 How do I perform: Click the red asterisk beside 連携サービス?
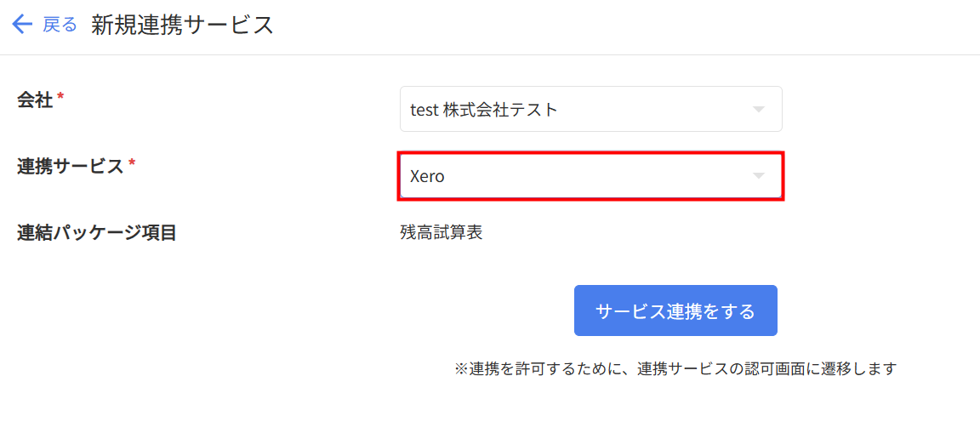(132, 163)
